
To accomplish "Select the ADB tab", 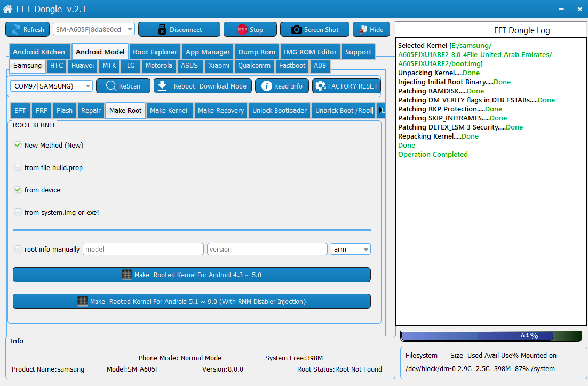I will [x=320, y=66].
